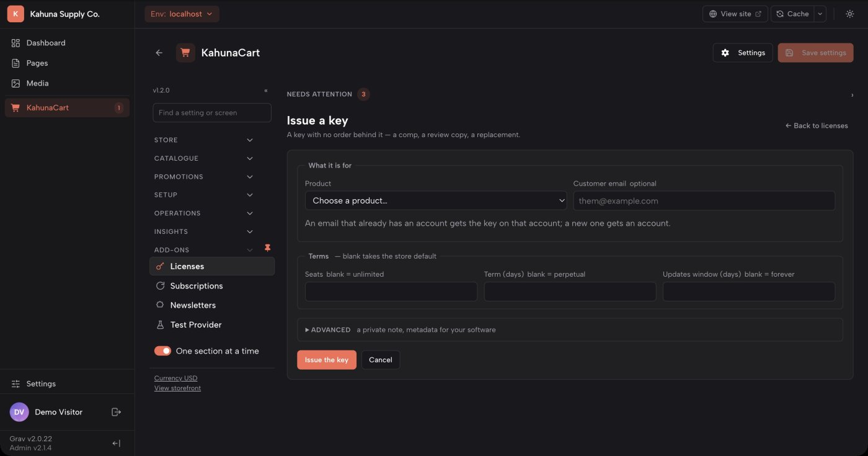868x456 pixels.
Task: Go to Pages in sidebar
Action: (x=67, y=63)
